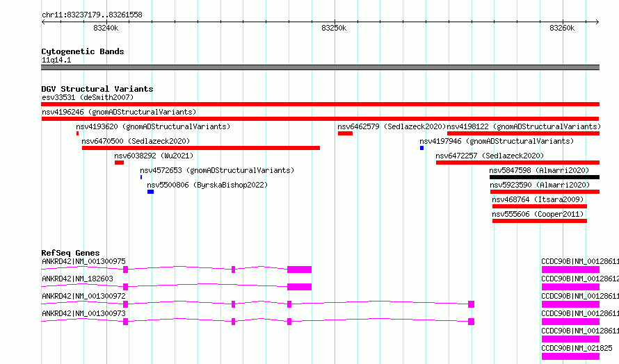Open nsv555606 (Cooper2011) label
619x364 pixels.
(x=538, y=214)
